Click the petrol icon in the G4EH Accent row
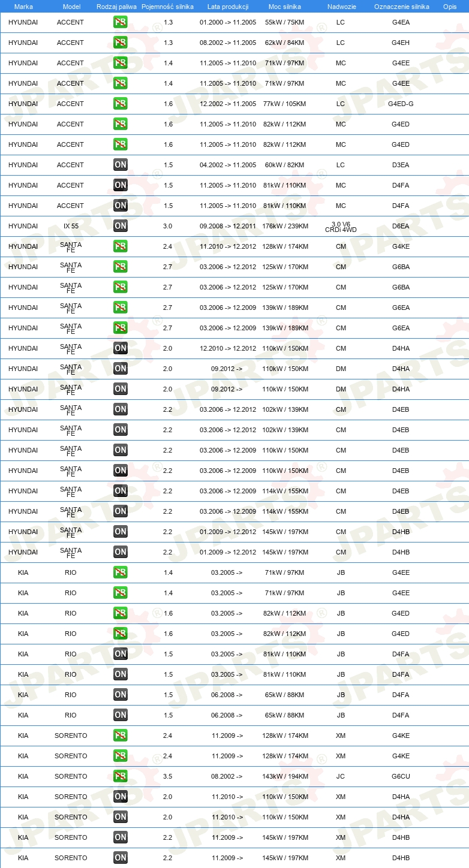This screenshot has width=469, height=868. pos(121,43)
